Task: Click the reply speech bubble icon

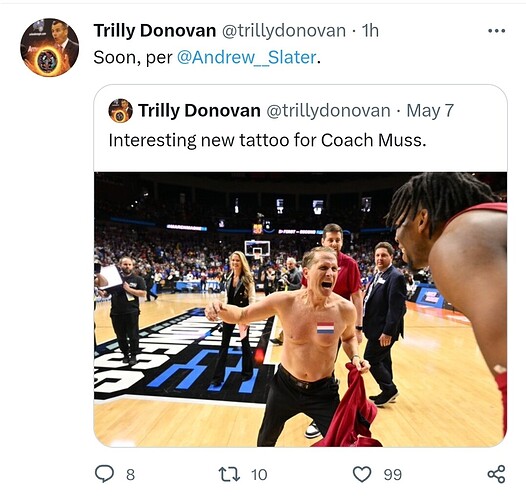Action: click(104, 474)
